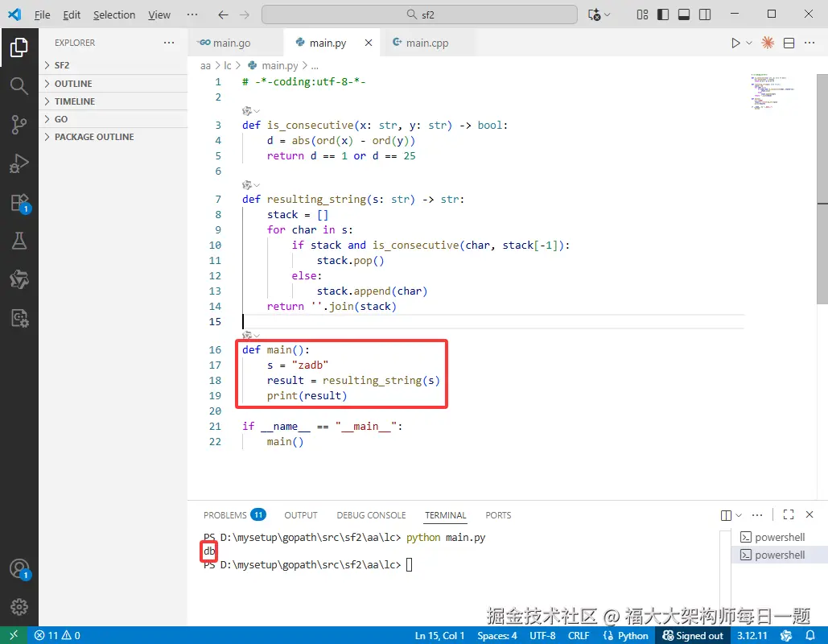Image resolution: width=828 pixels, height=644 pixels.
Task: Toggle Primary Side Bar visibility
Action: point(663,14)
